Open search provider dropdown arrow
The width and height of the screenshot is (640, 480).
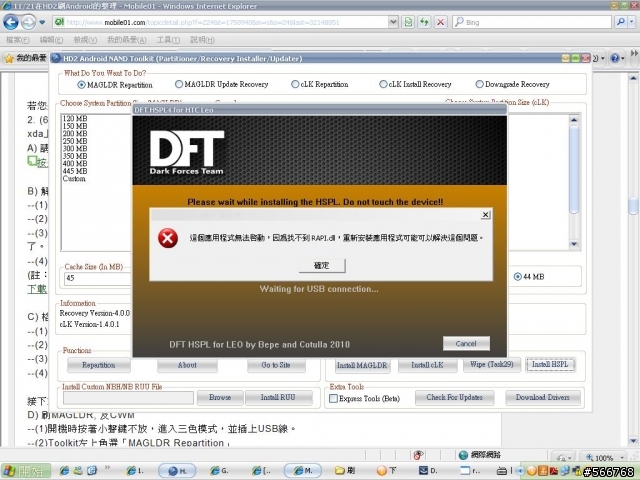click(632, 22)
